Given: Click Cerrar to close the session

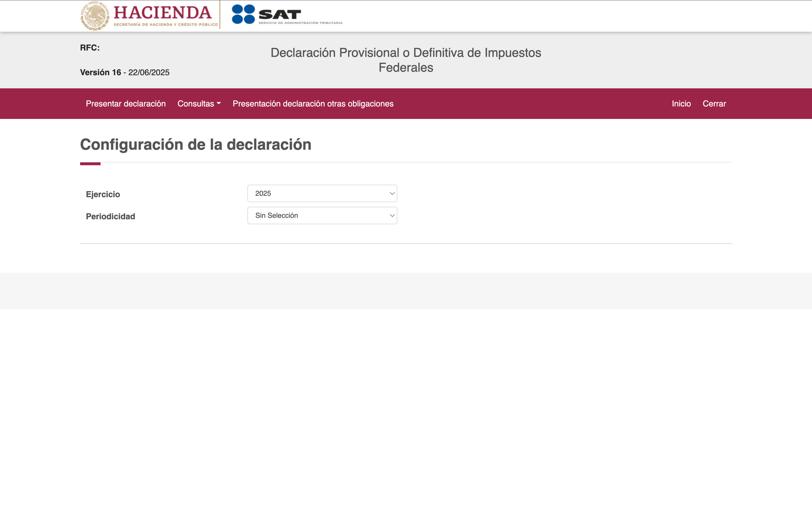Looking at the screenshot, I should pos(714,104).
